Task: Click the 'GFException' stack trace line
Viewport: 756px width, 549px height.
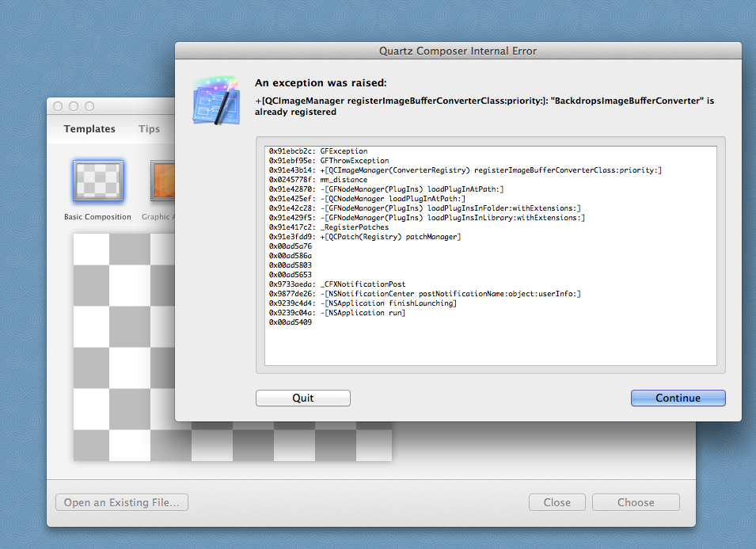Action: click(x=318, y=151)
